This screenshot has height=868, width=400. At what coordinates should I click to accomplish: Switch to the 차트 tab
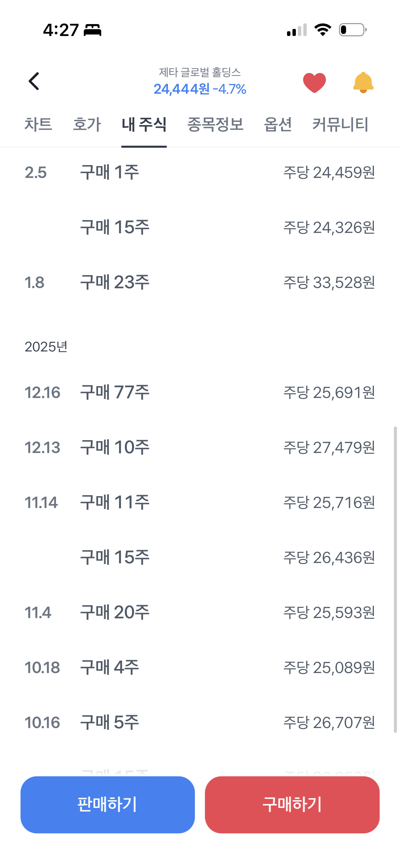click(x=38, y=124)
